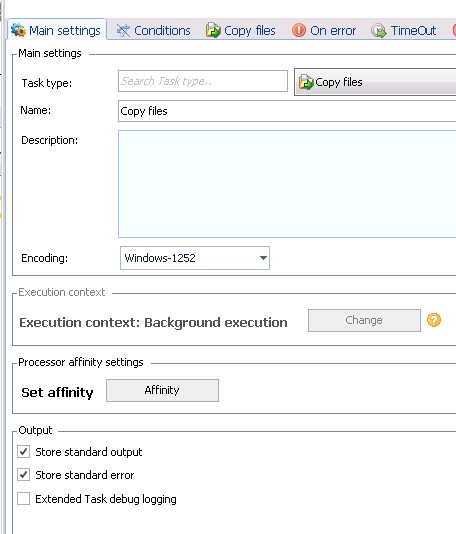Click the partially visible red icon after TimeOut

click(454, 31)
